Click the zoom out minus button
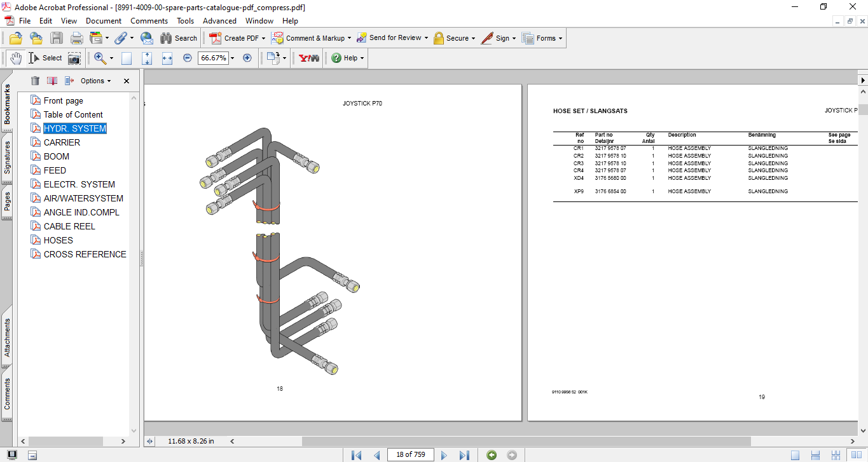The height and width of the screenshot is (462, 868). 188,58
